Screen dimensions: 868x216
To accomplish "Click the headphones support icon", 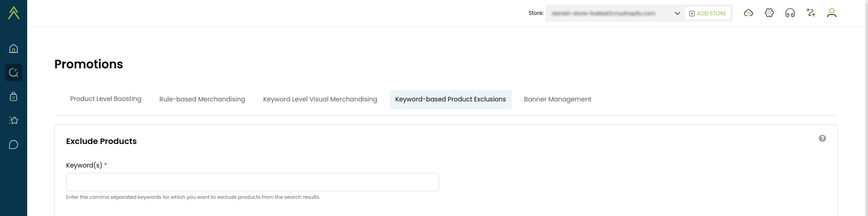I will 790,13.
